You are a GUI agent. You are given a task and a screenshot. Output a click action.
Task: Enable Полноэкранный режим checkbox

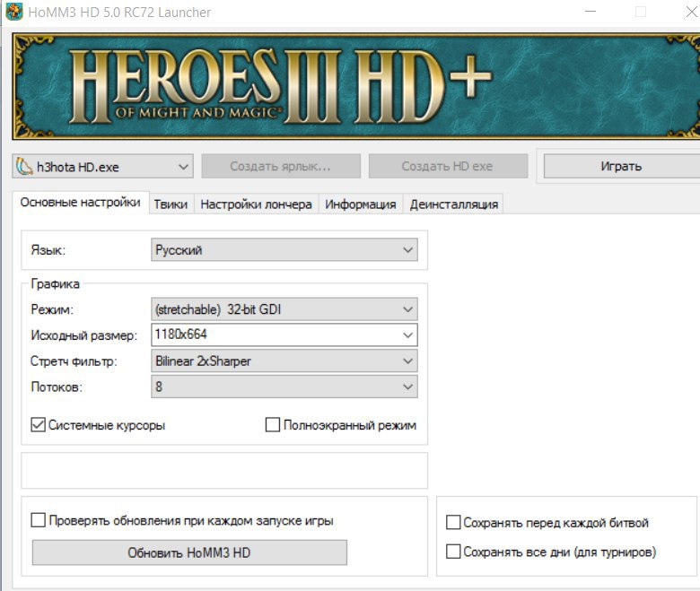272,424
